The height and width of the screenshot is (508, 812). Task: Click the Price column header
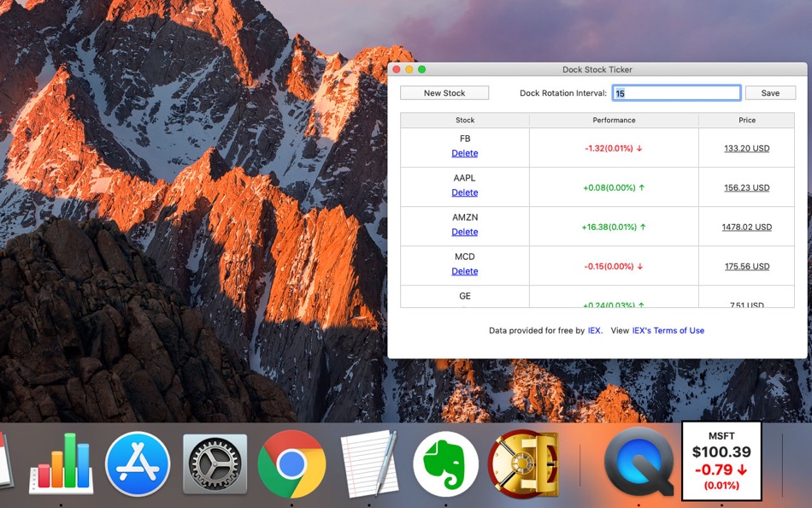pos(747,120)
